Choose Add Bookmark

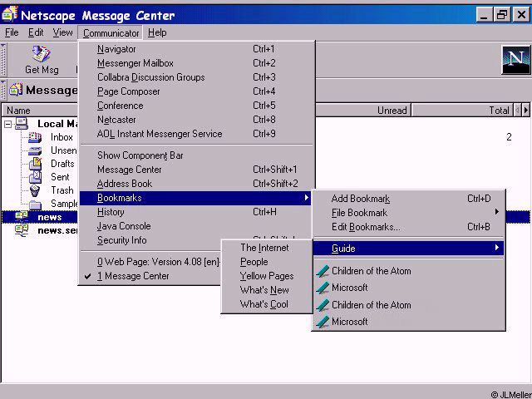pyautogui.click(x=408, y=199)
